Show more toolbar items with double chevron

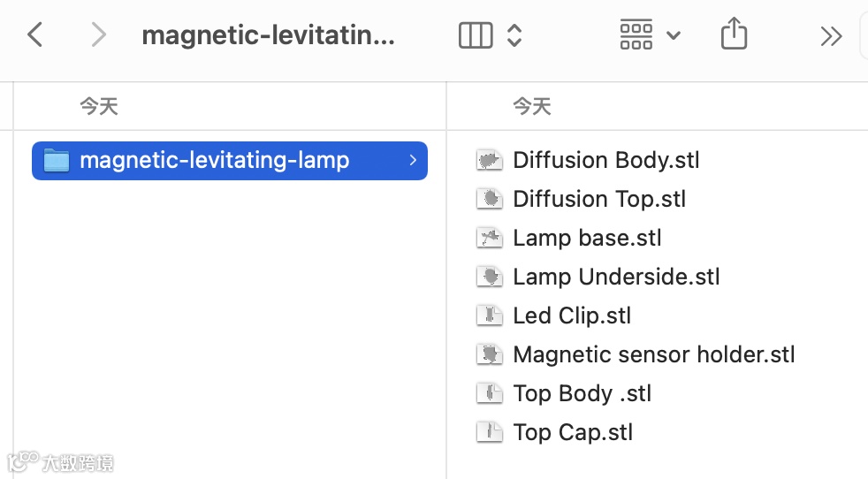coord(831,35)
